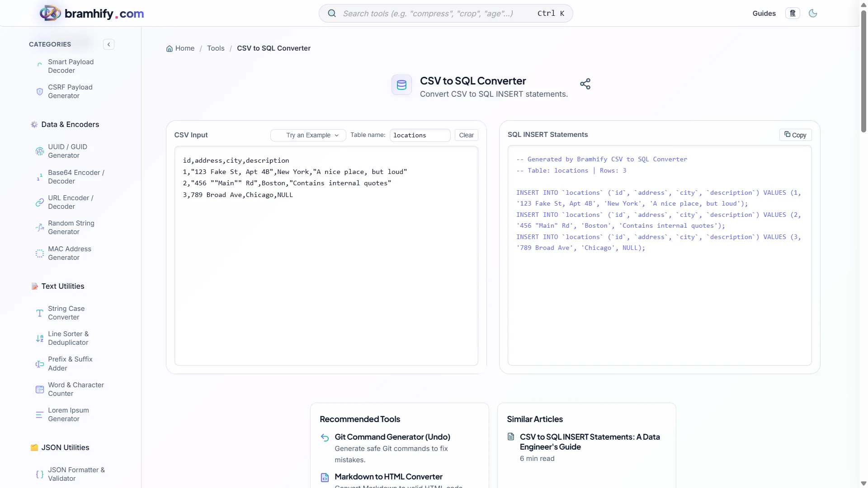The width and height of the screenshot is (868, 488).
Task: Open JSON Formatter & Validator icon
Action: tap(40, 474)
